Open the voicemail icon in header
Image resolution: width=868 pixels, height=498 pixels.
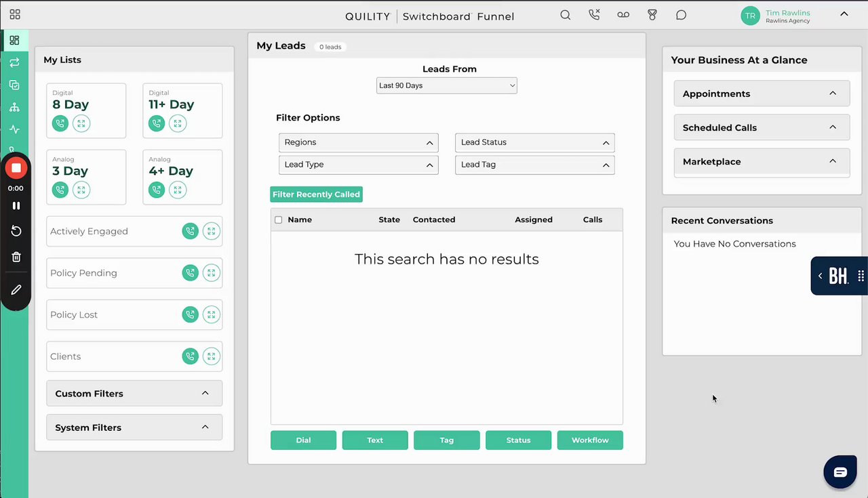pyautogui.click(x=623, y=15)
